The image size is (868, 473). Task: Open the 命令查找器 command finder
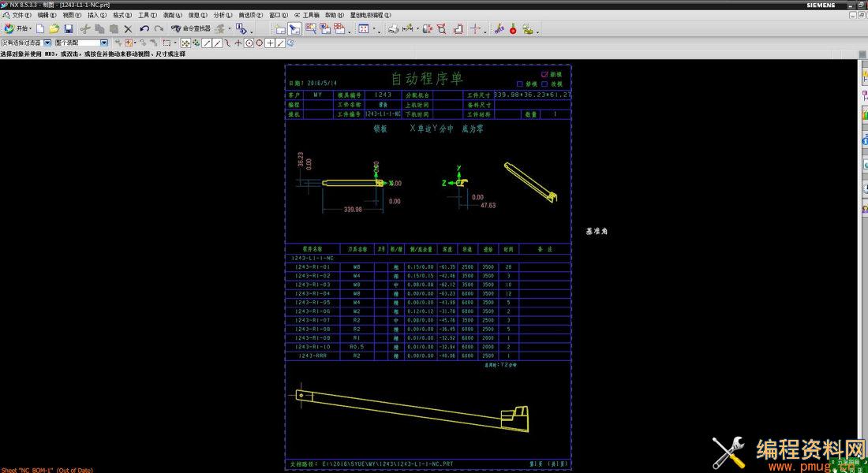191,28
